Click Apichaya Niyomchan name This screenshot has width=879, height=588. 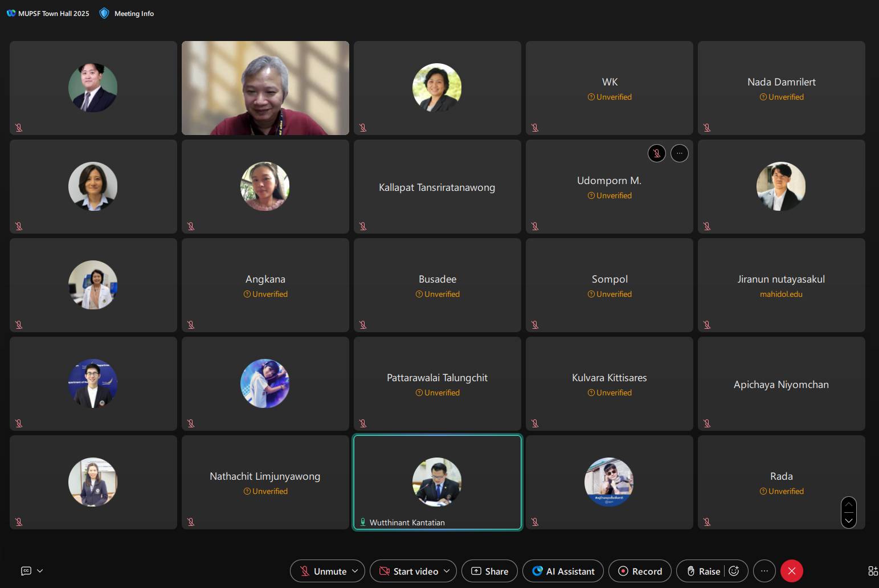coord(781,385)
